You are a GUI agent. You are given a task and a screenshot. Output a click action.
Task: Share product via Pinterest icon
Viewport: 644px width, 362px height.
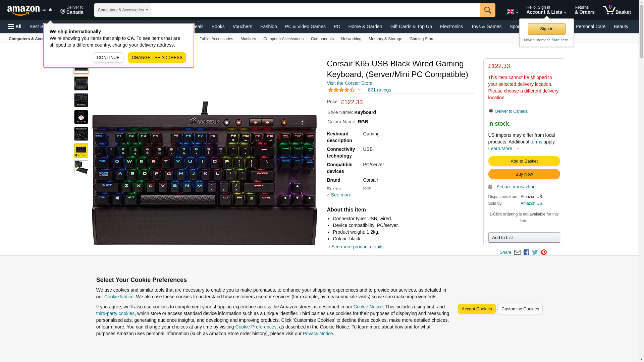544,252
